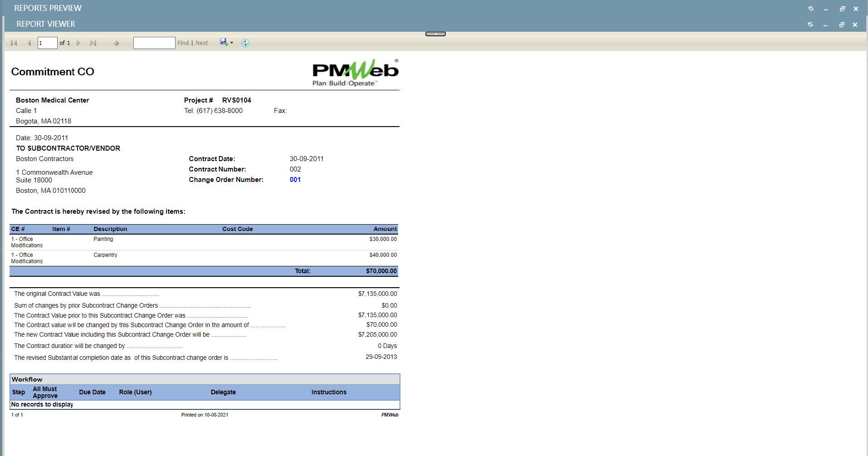This screenshot has width=868, height=456.
Task: Jump to the last report page
Action: (93, 43)
